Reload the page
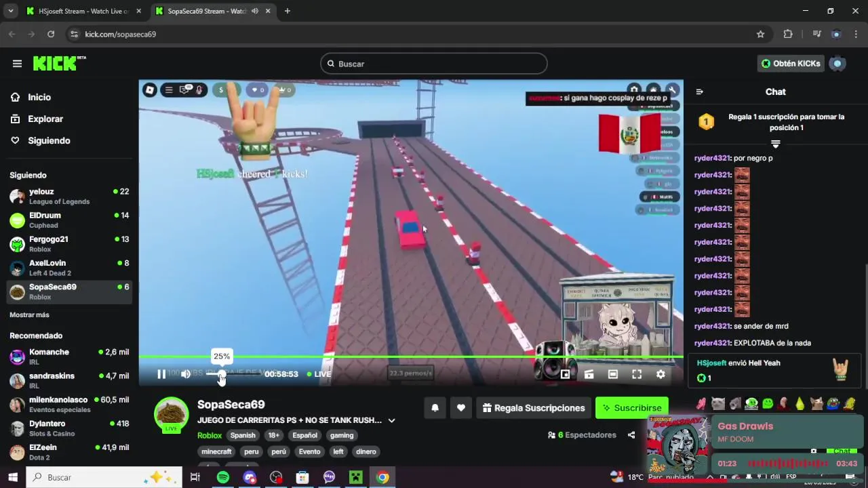This screenshot has height=488, width=868. pyautogui.click(x=52, y=34)
